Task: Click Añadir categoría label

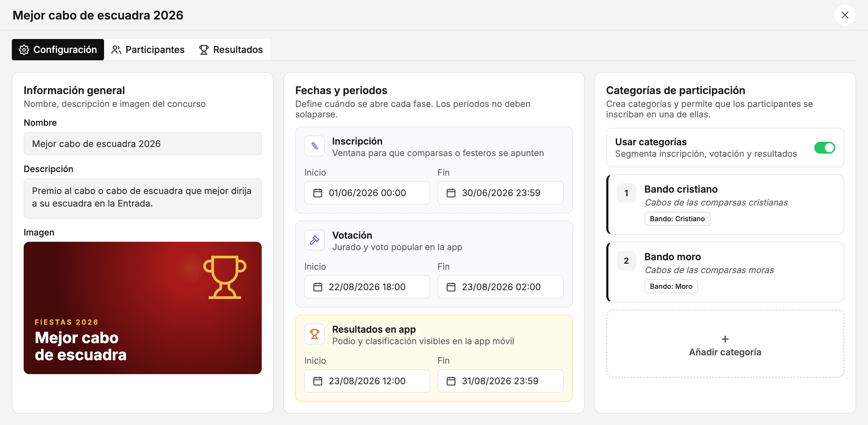Action: (725, 352)
